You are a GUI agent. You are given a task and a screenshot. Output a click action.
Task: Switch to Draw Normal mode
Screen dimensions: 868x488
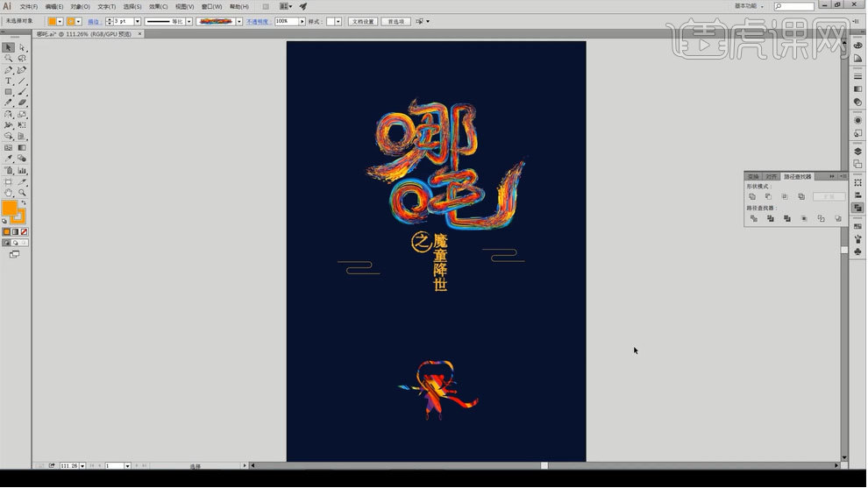[x=7, y=243]
